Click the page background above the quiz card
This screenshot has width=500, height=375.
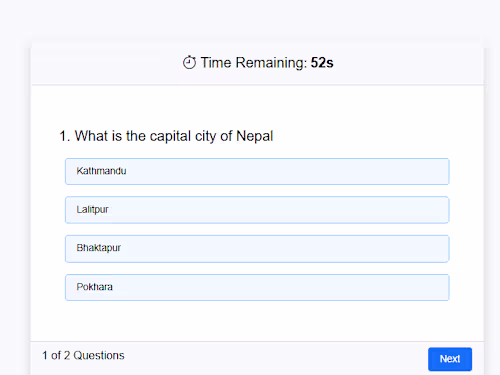(x=250, y=20)
